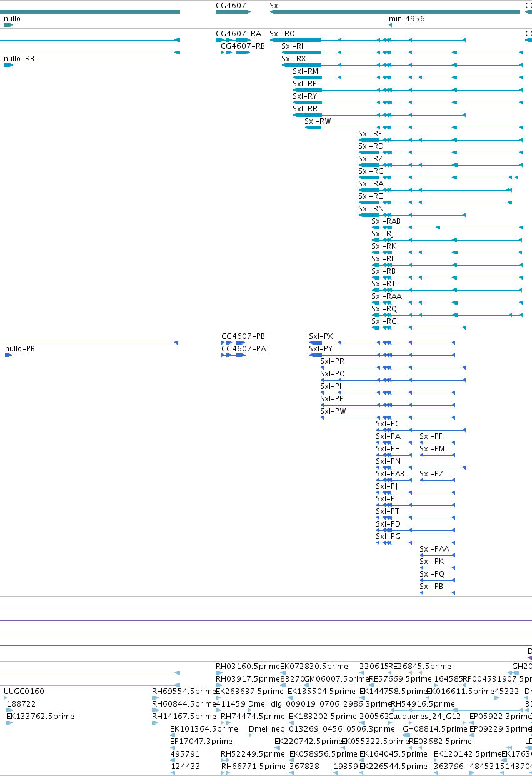Select EST EK133762.5prime
The height and width of the screenshot is (776, 532).
click(x=40, y=717)
